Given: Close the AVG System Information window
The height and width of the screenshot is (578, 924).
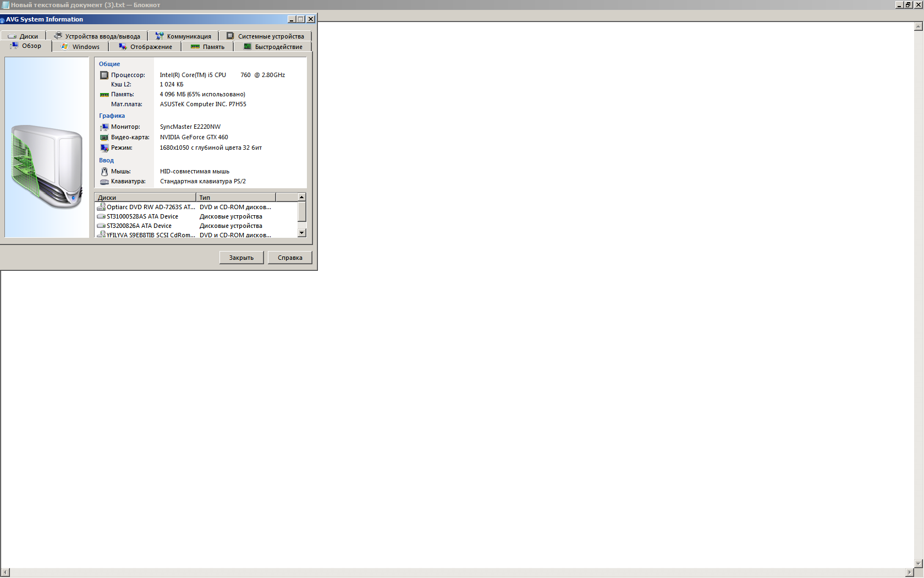Looking at the screenshot, I should tap(311, 19).
